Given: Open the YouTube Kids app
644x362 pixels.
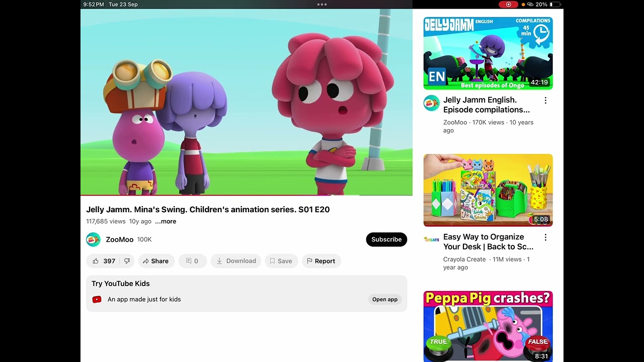Looking at the screenshot, I should pyautogui.click(x=385, y=299).
